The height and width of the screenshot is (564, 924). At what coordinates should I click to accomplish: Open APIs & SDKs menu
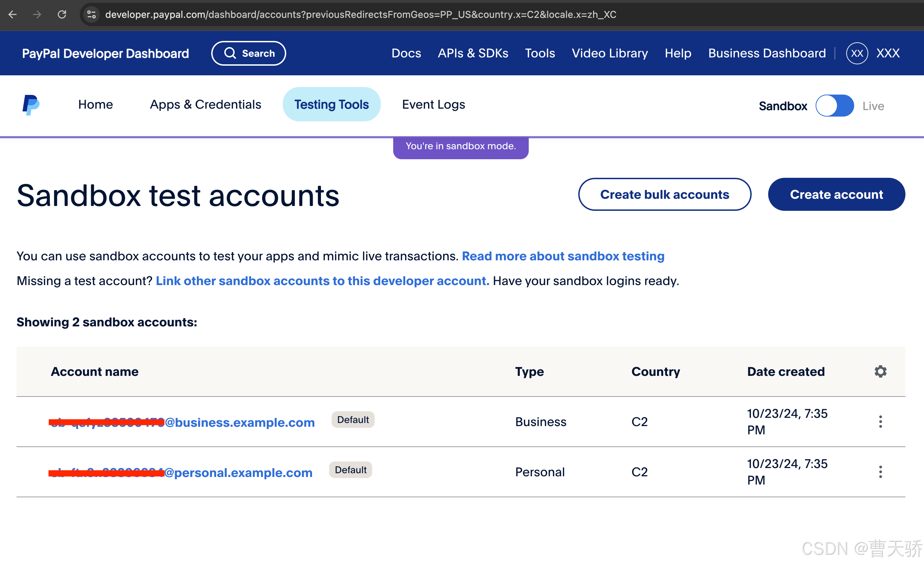point(473,53)
